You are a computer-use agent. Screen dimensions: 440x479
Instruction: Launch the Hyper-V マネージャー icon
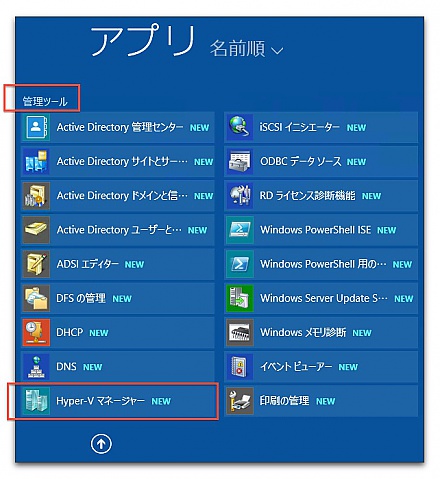pos(36,401)
